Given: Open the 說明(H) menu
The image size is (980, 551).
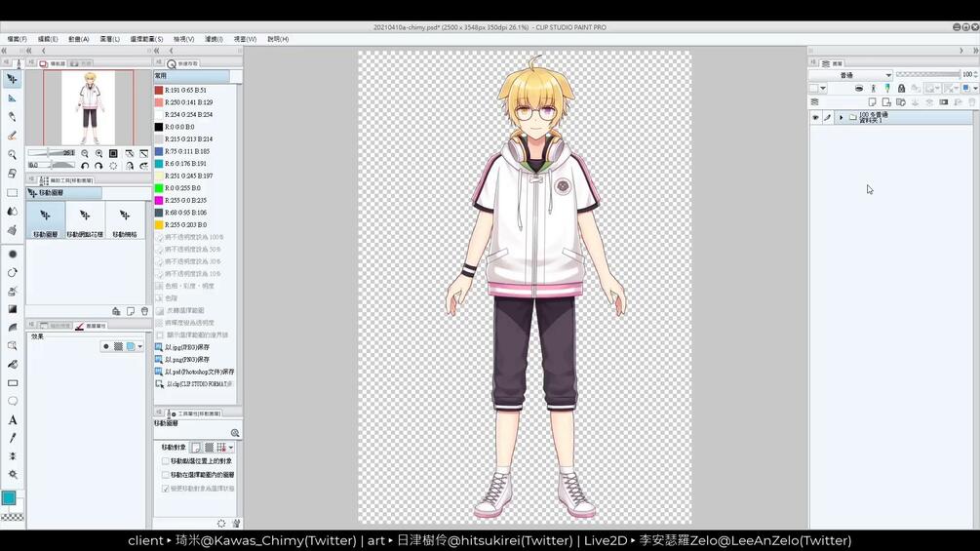Looking at the screenshot, I should point(278,39).
